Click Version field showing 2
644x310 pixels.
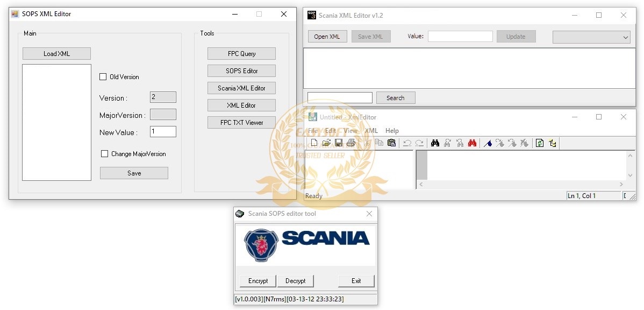coord(163,97)
